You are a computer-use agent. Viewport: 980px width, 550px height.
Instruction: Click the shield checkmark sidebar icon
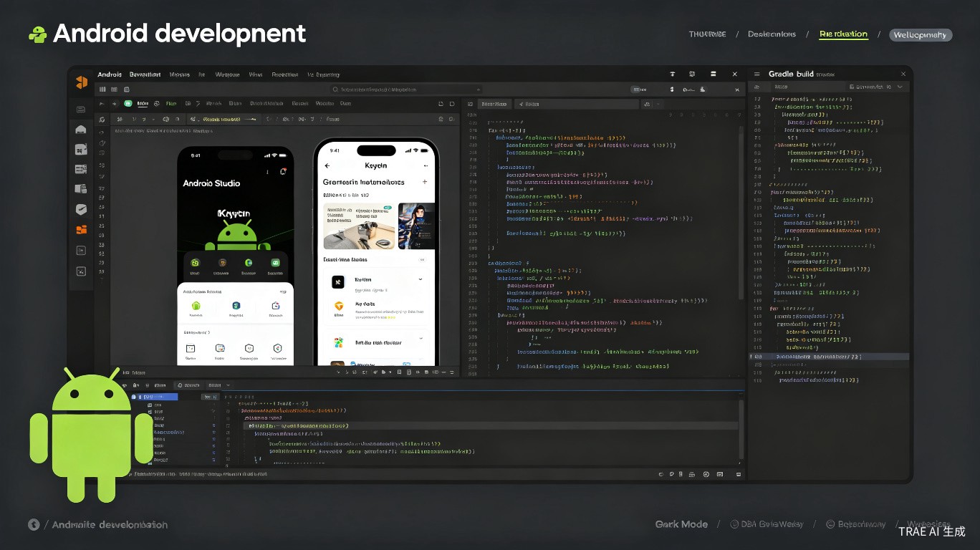81,210
